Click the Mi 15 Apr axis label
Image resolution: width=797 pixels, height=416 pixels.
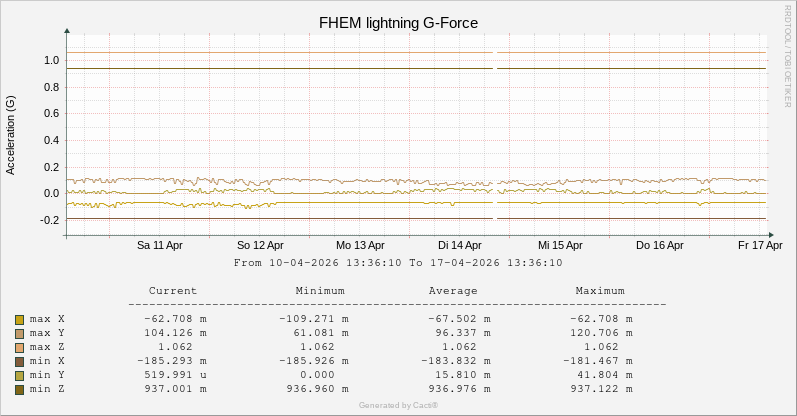point(560,245)
